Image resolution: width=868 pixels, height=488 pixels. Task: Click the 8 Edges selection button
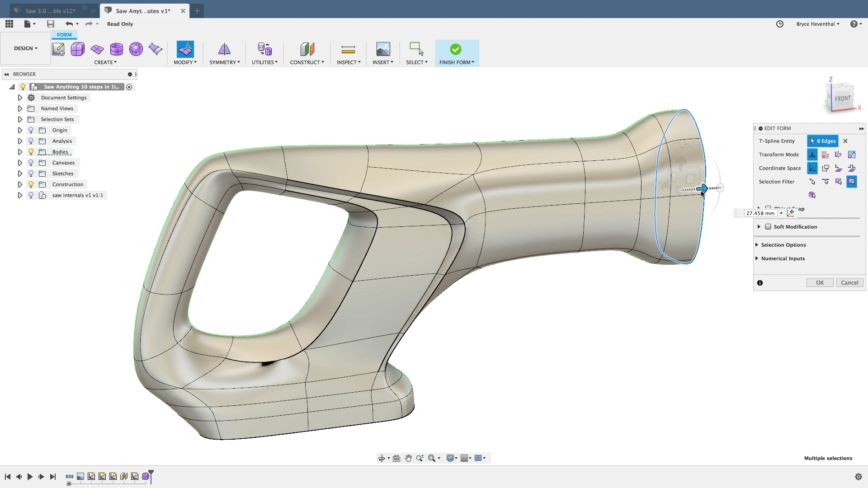823,141
